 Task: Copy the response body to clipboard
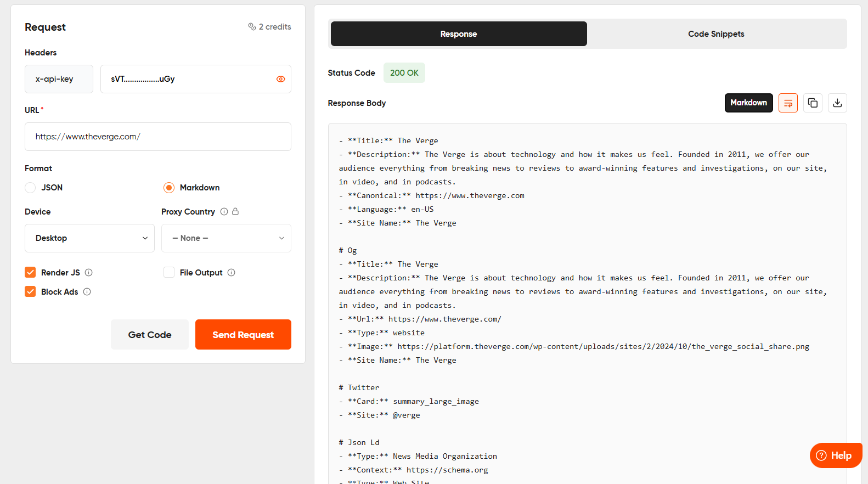click(813, 103)
